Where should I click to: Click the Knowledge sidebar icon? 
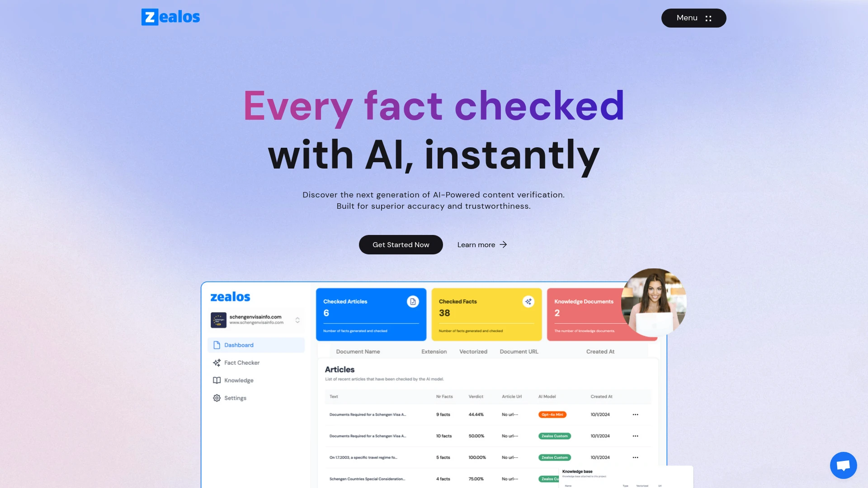pyautogui.click(x=217, y=380)
